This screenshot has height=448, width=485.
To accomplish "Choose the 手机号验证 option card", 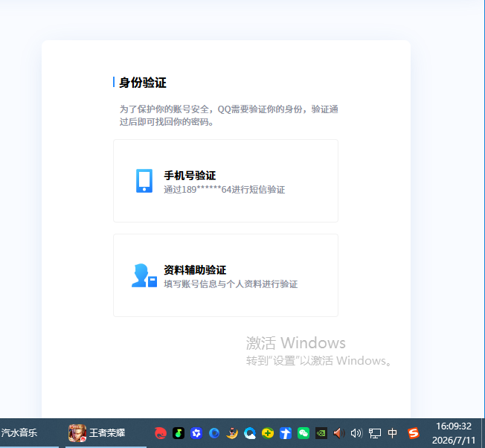I will (225, 181).
